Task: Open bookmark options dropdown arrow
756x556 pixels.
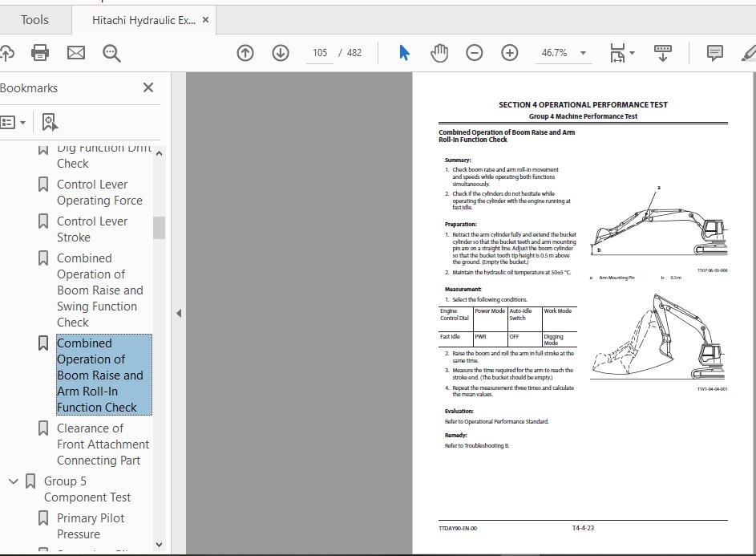Action: (x=22, y=123)
